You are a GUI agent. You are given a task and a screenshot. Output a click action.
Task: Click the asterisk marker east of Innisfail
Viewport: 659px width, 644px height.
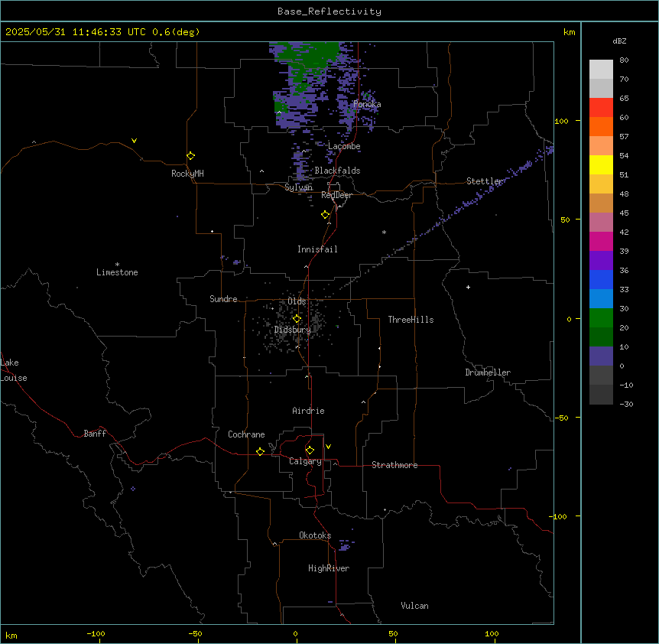pyautogui.click(x=384, y=232)
